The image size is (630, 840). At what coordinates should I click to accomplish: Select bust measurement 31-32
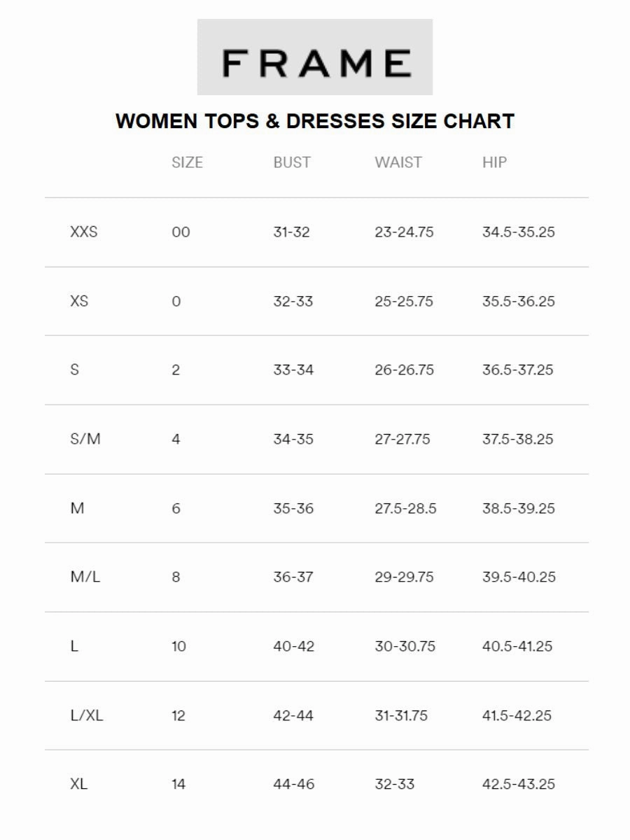tap(291, 232)
